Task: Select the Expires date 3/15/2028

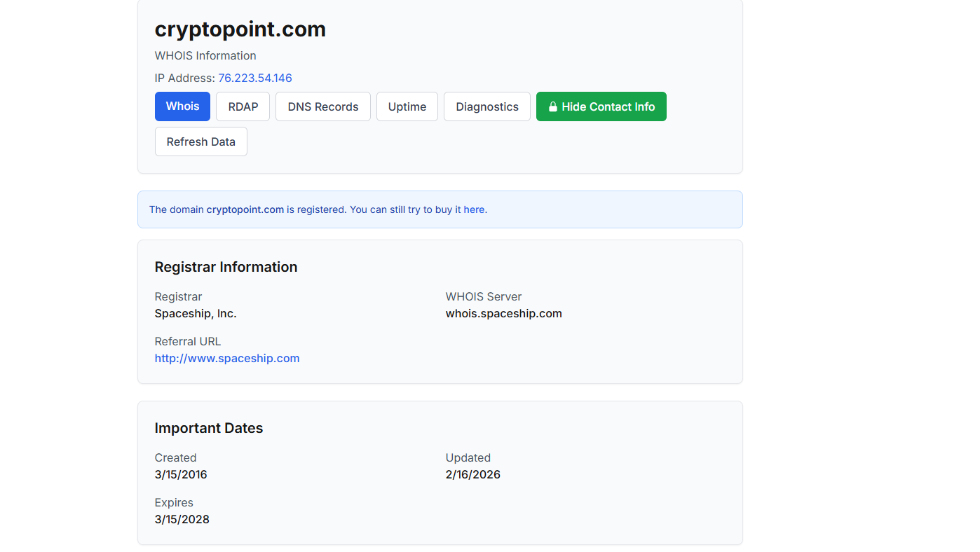Action: tap(182, 519)
